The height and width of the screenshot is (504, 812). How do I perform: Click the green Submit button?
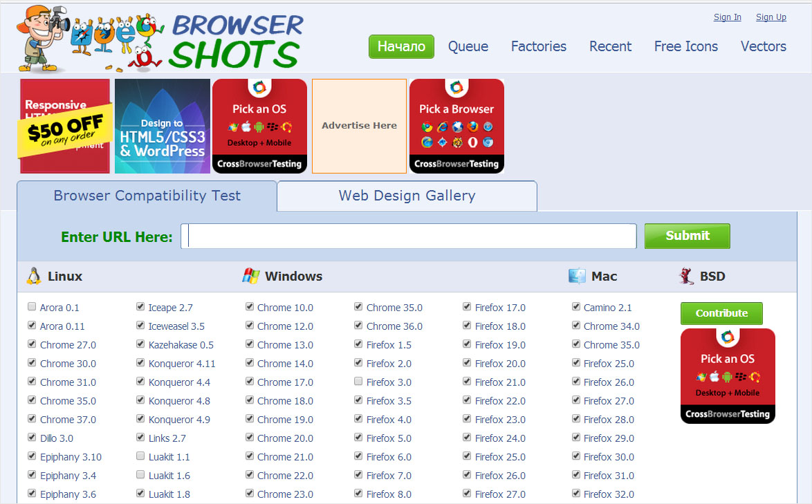(688, 236)
